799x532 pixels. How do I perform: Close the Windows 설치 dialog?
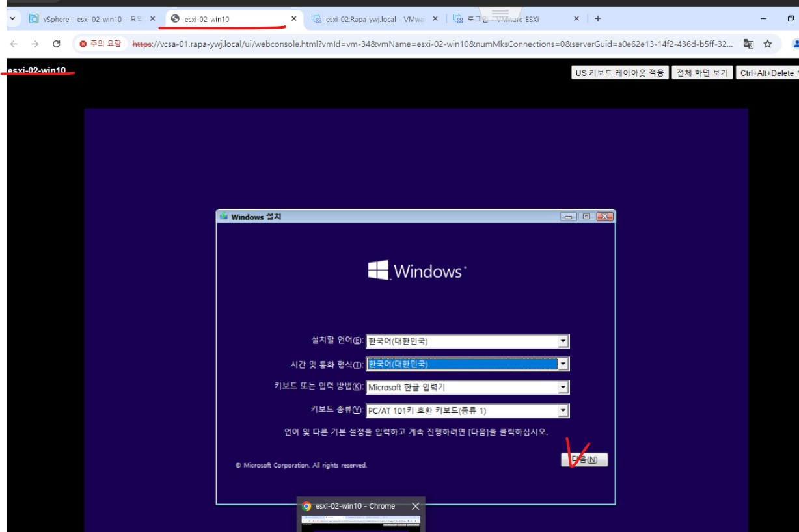pyautogui.click(x=604, y=217)
